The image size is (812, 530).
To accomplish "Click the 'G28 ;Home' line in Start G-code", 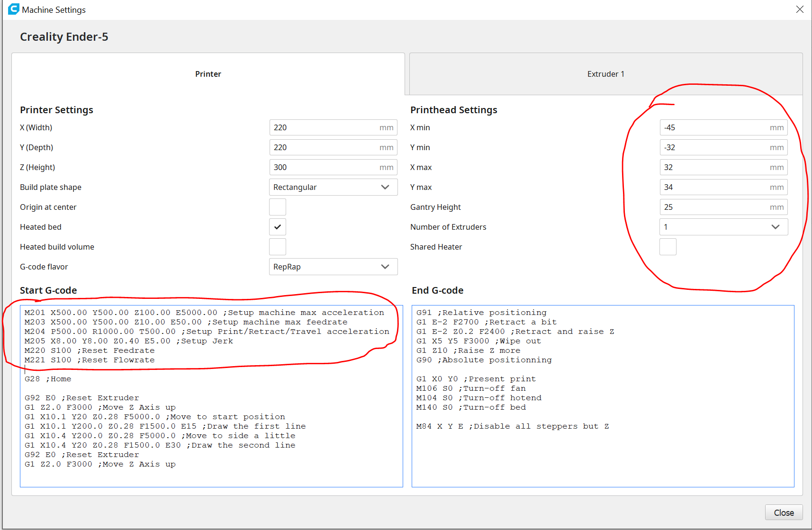I will pos(48,379).
